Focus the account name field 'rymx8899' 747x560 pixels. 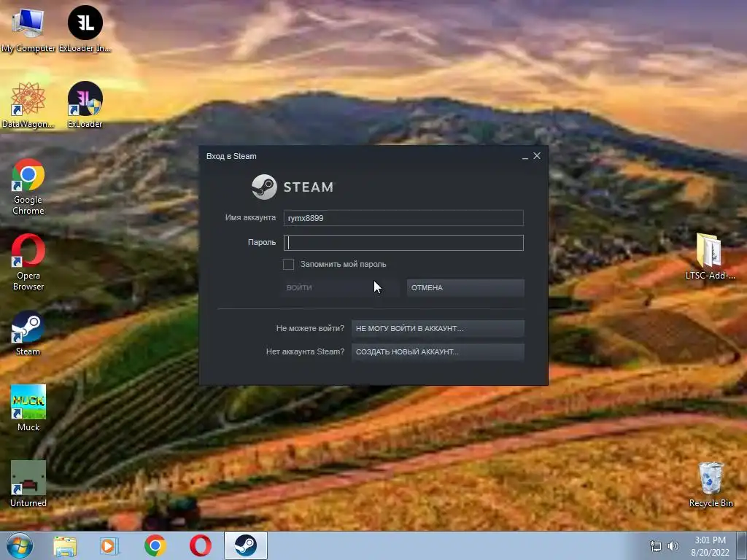pos(403,218)
